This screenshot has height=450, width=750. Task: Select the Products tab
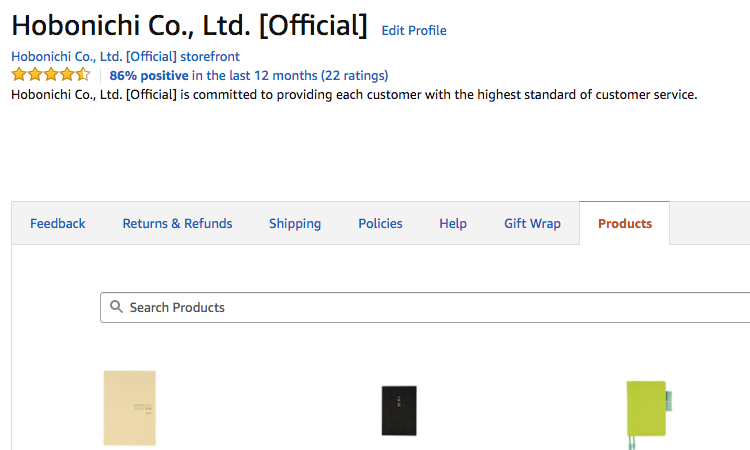(x=625, y=223)
